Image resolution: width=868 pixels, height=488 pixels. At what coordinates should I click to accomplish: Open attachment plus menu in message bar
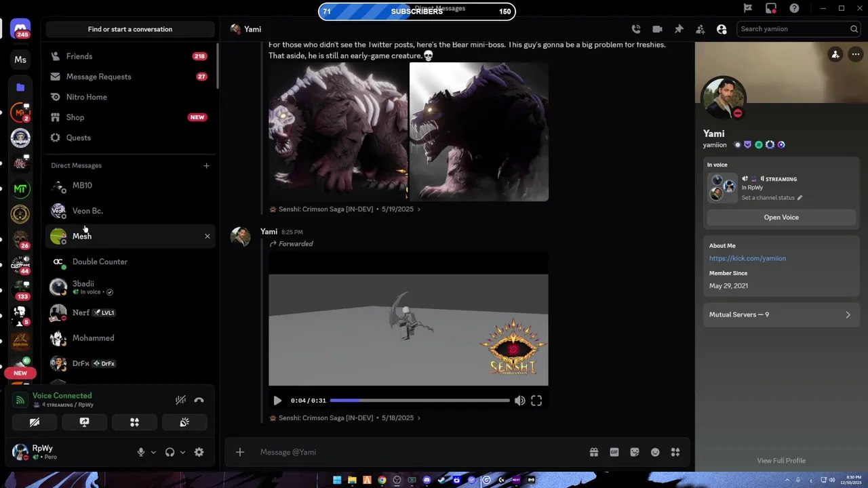239,452
